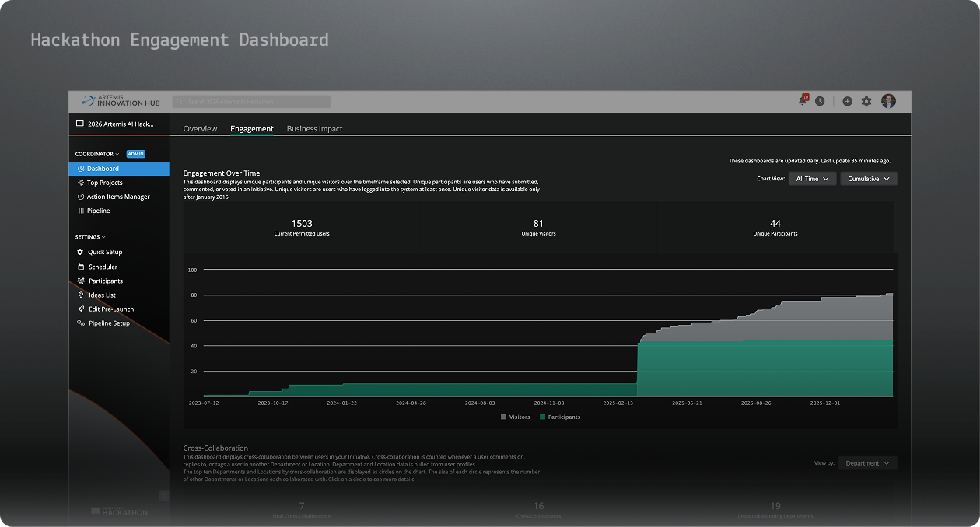
Task: Open the Dashboard from the sidebar
Action: pyautogui.click(x=105, y=168)
